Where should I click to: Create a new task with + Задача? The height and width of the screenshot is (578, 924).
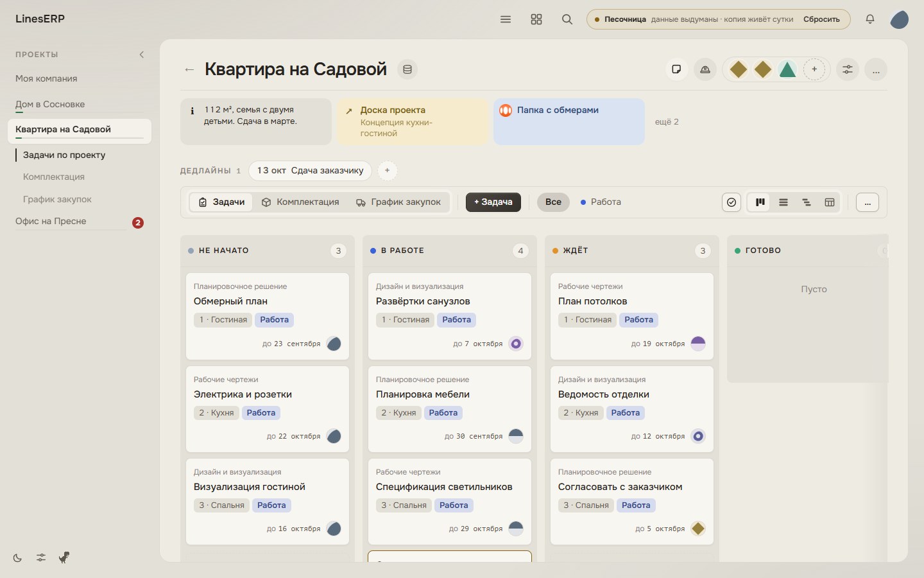493,202
